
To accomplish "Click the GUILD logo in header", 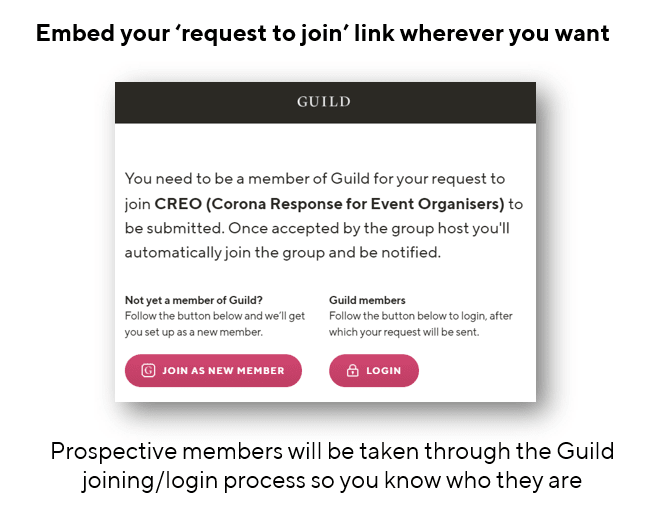I will pos(324,101).
